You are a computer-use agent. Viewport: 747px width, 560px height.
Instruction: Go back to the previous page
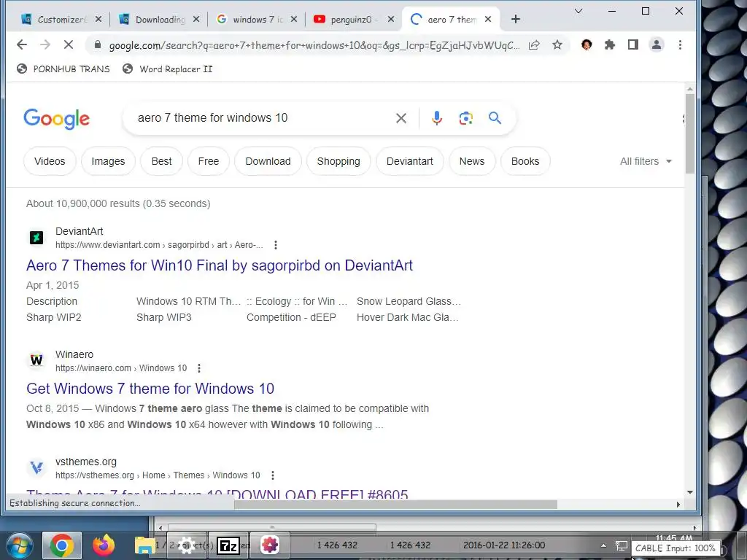point(22,44)
